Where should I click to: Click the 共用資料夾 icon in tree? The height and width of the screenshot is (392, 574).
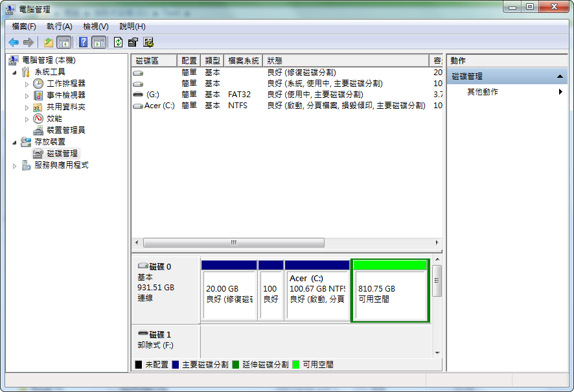tap(38, 107)
